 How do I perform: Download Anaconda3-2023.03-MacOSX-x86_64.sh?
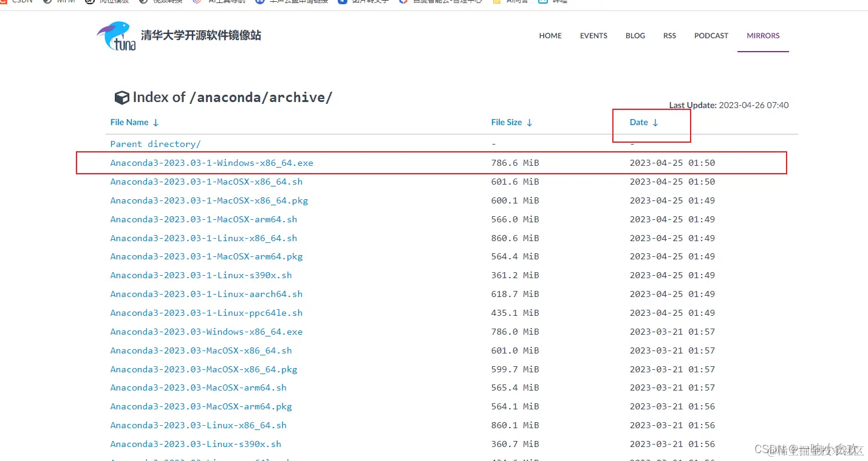[x=201, y=350]
